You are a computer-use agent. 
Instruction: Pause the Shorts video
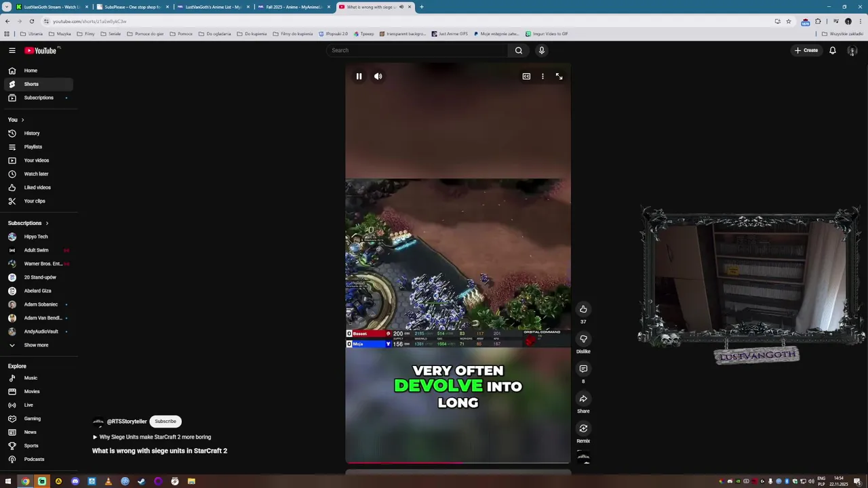click(359, 77)
